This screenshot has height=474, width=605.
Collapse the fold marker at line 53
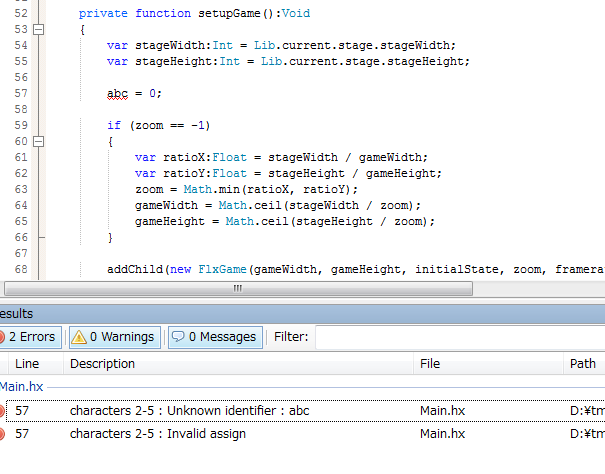tap(39, 29)
